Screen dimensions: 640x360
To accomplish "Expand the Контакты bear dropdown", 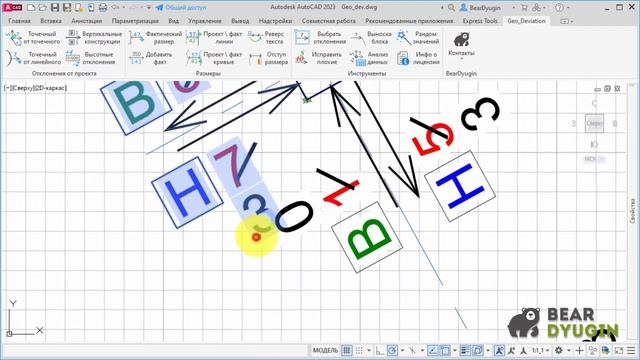I will [x=461, y=59].
